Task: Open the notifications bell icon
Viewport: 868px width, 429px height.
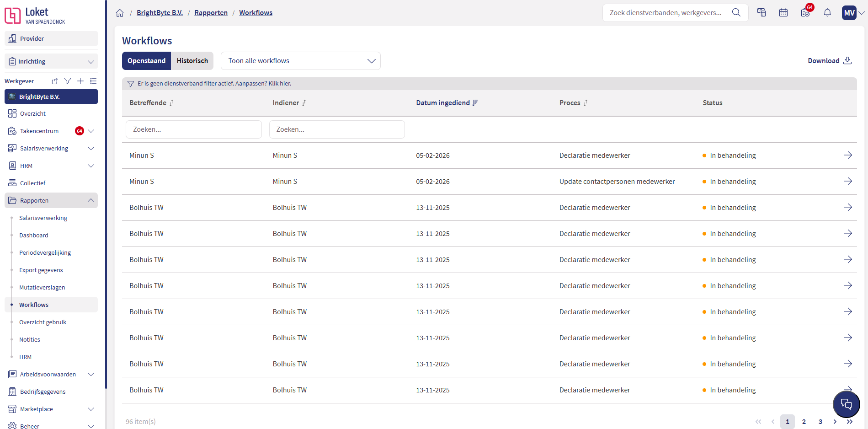Action: pos(827,13)
